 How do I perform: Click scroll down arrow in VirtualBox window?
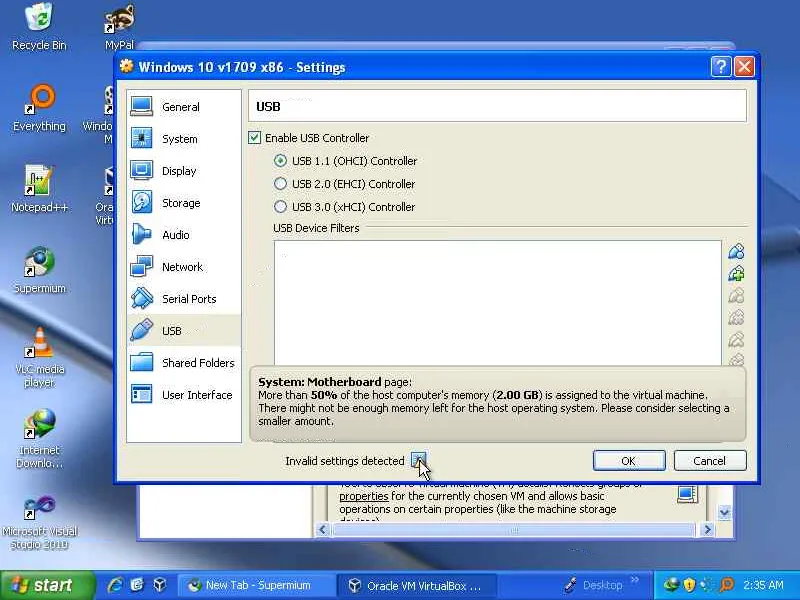[724, 512]
